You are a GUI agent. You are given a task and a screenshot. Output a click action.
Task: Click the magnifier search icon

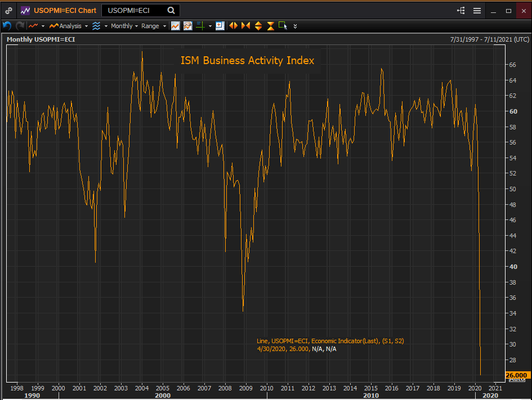pyautogui.click(x=172, y=10)
